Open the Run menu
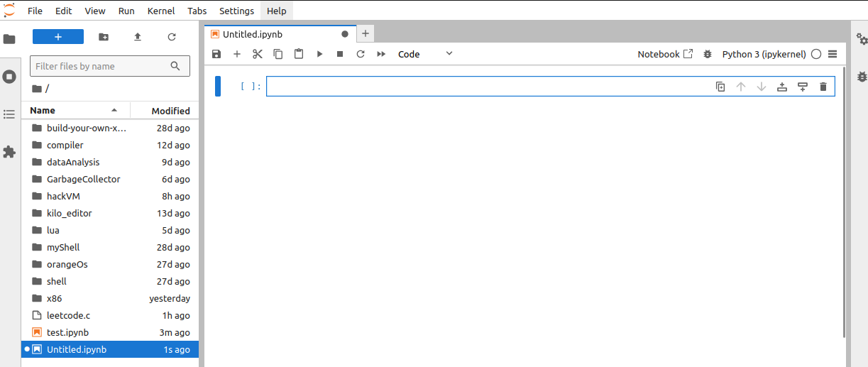 (x=126, y=11)
